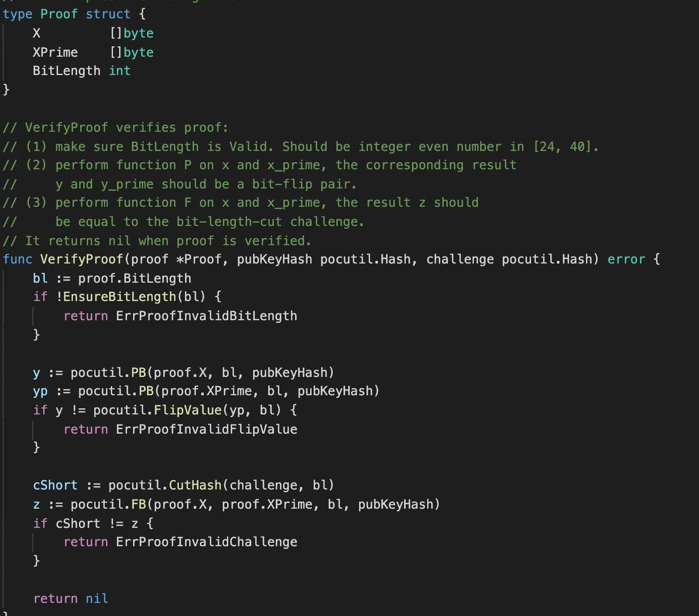
Task: Click the int type of BitLength field
Action: click(x=120, y=71)
